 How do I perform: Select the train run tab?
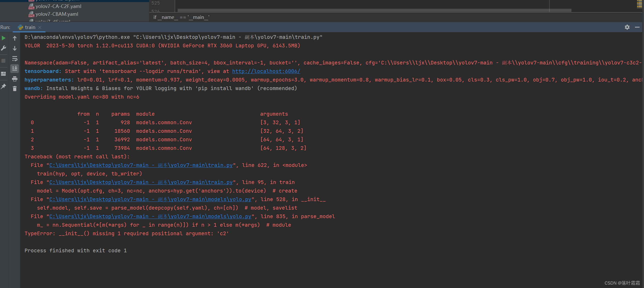(30, 27)
